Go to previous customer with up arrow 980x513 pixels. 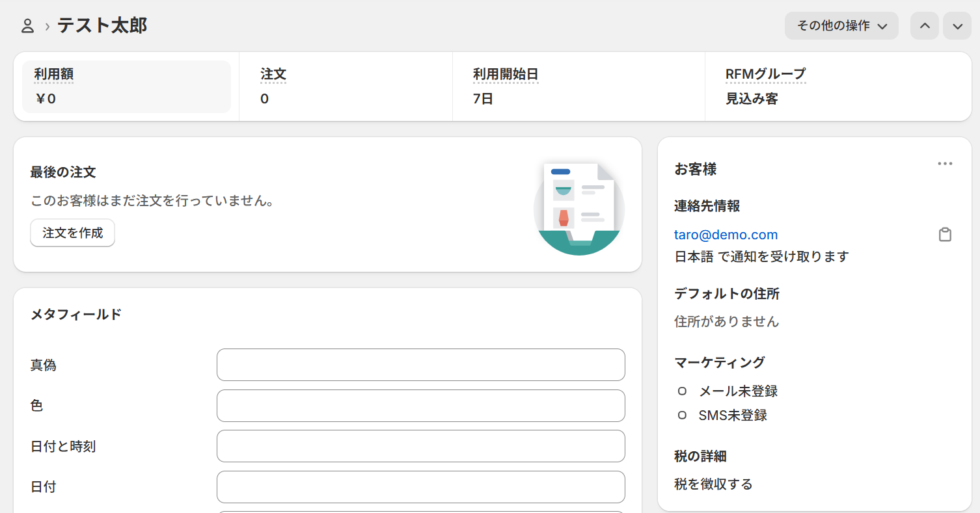[x=924, y=26]
